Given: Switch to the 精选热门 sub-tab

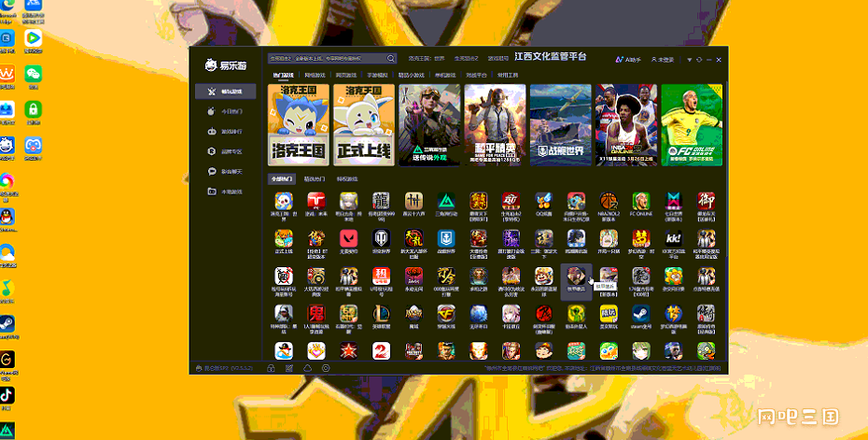Looking at the screenshot, I should pyautogui.click(x=315, y=179).
